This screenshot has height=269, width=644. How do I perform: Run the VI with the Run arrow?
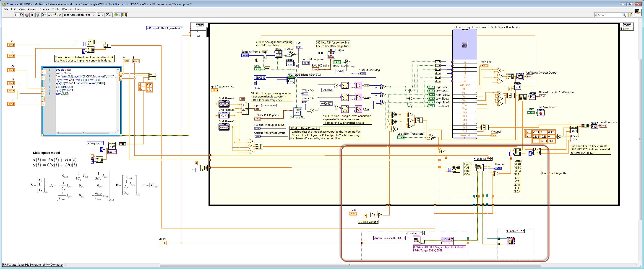click(x=16, y=15)
